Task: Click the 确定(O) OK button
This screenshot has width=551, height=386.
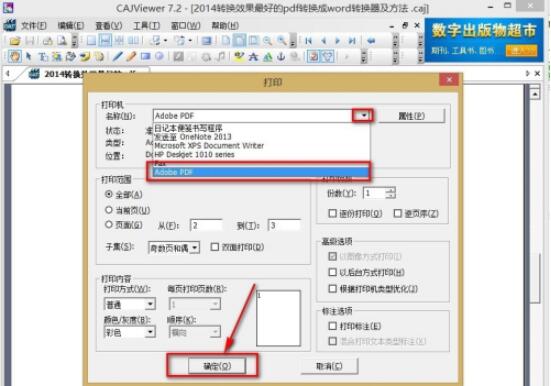Action: click(217, 366)
